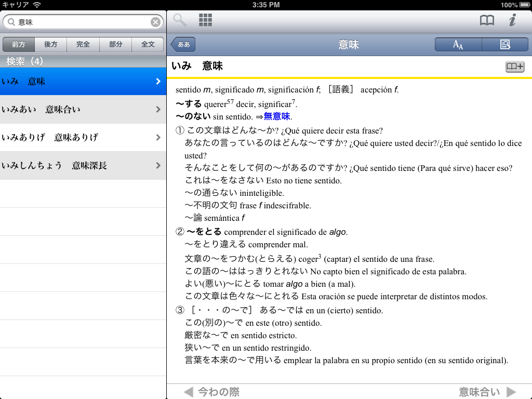Add bookmark with book-plus icon
Image resolution: width=532 pixels, height=399 pixels.
[x=514, y=66]
